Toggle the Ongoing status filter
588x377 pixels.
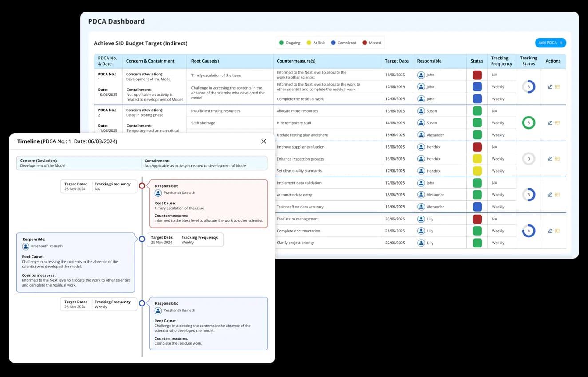click(289, 43)
